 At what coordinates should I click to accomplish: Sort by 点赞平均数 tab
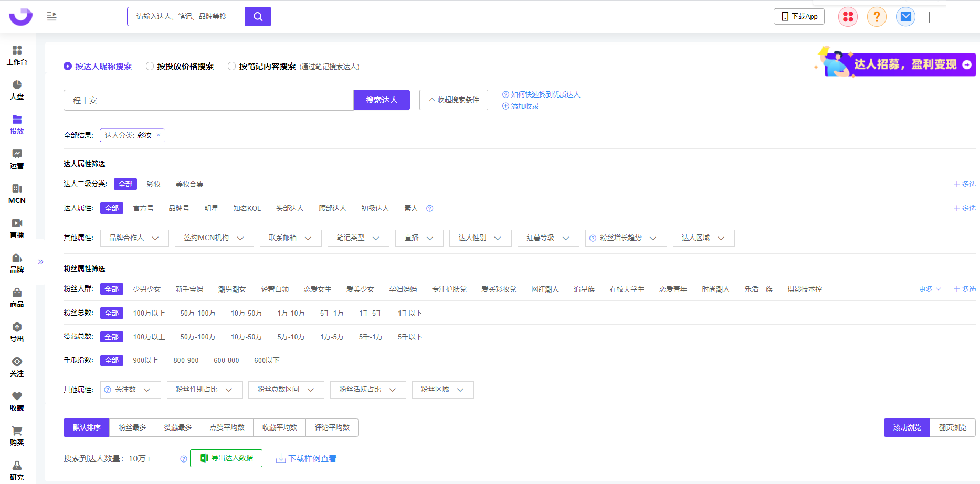[227, 427]
